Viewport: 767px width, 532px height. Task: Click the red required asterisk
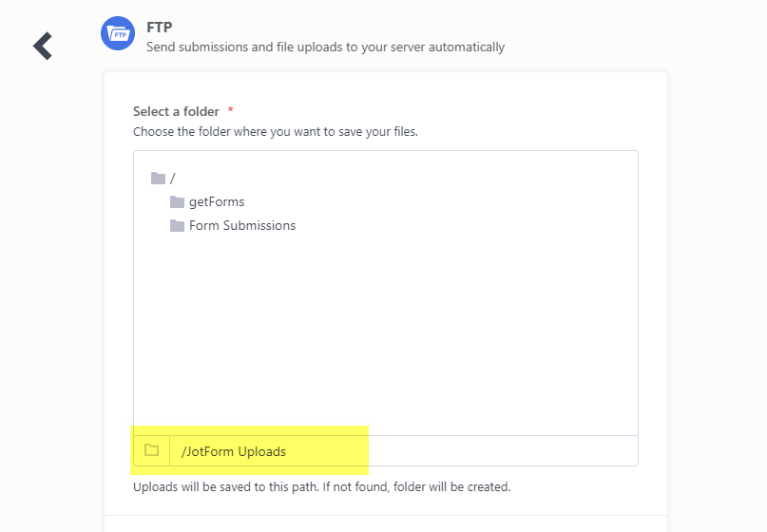coord(230,112)
